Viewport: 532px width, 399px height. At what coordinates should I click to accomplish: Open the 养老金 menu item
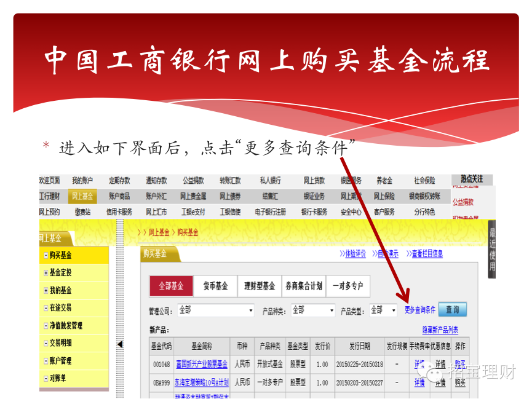(x=384, y=181)
